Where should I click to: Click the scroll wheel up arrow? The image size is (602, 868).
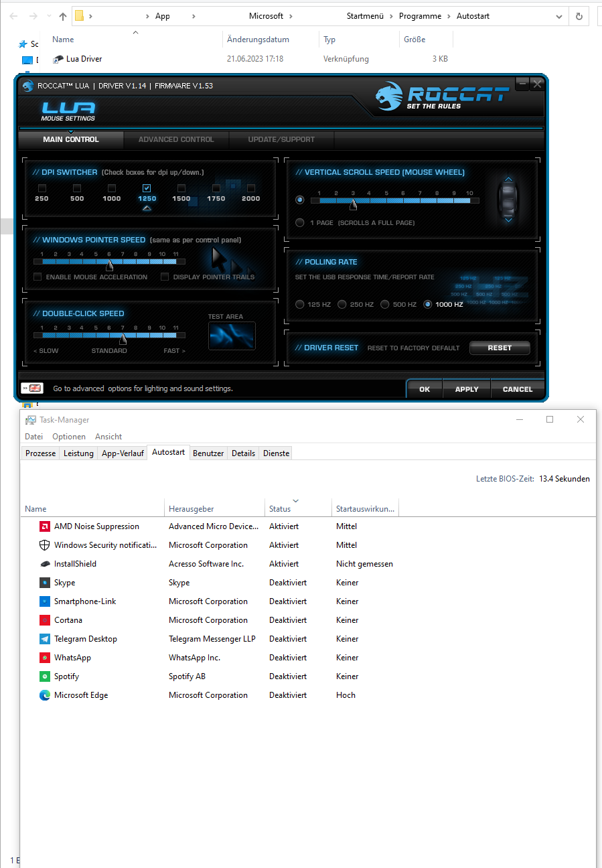[508, 179]
